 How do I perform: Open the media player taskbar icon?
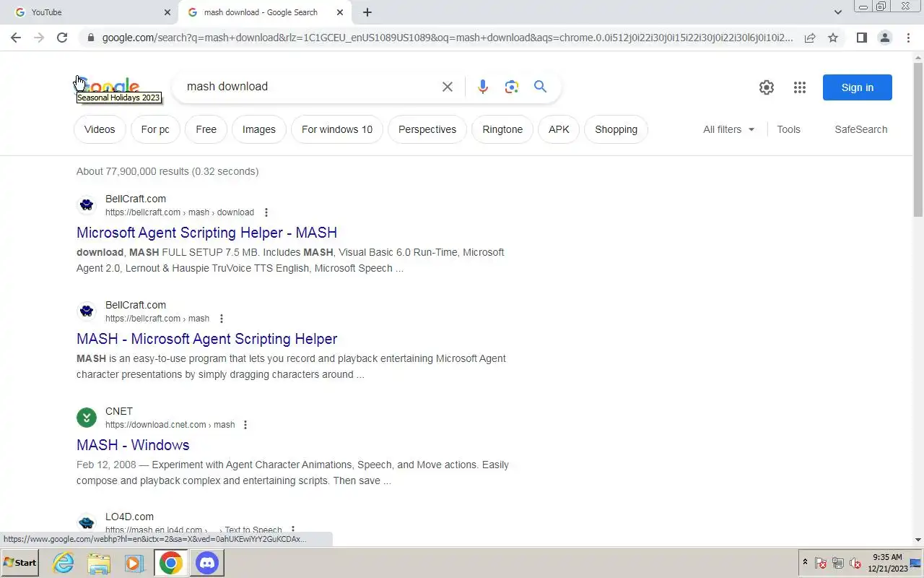pos(134,563)
